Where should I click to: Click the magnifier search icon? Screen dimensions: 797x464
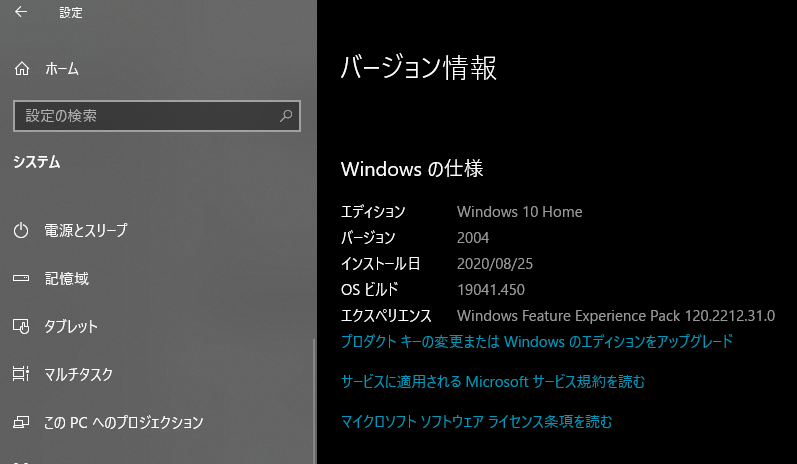(286, 116)
